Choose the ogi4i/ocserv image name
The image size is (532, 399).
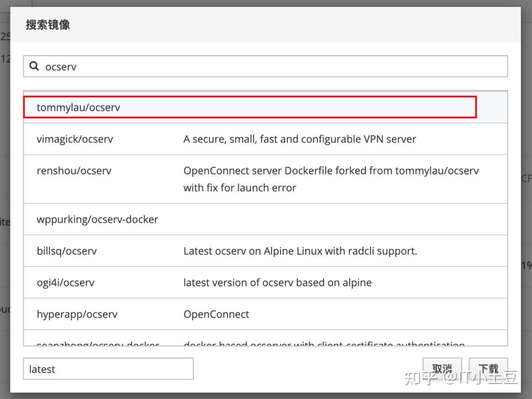coord(65,283)
